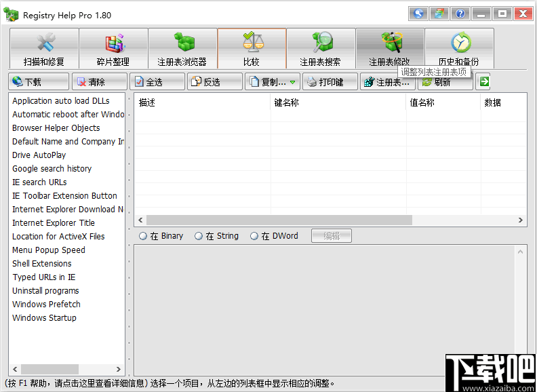This screenshot has width=537, height=392.
Task: Click left list scrollbar right arrow
Action: [119, 369]
